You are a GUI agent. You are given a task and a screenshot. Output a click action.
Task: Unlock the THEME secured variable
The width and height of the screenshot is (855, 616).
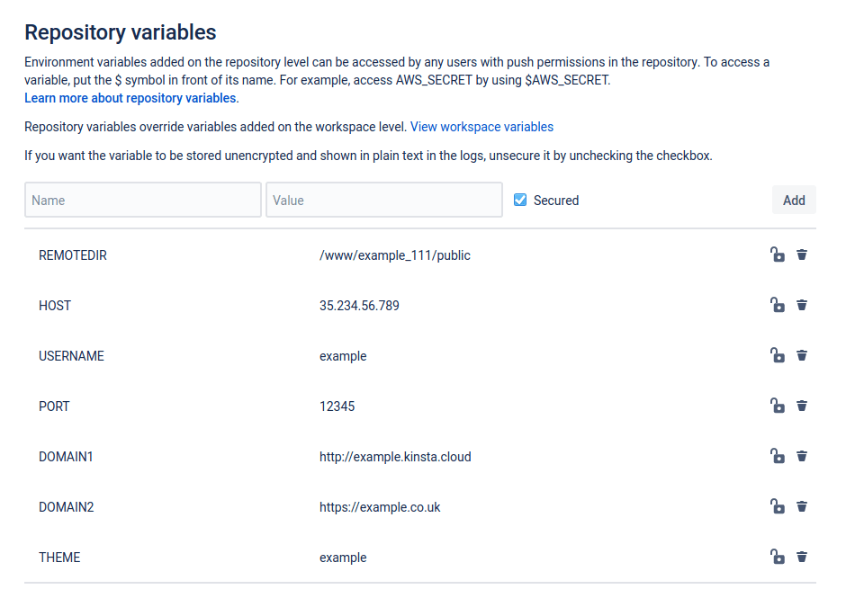pyautogui.click(x=778, y=557)
